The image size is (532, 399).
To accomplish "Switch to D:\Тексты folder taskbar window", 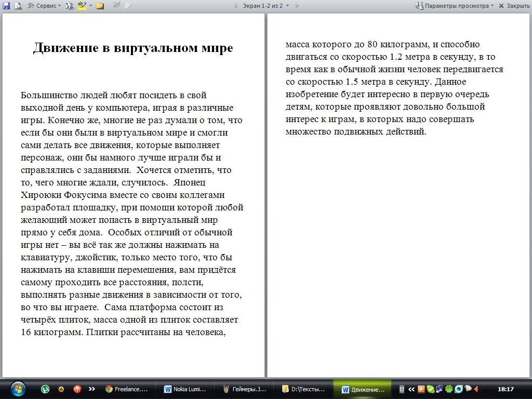I will click(x=303, y=389).
